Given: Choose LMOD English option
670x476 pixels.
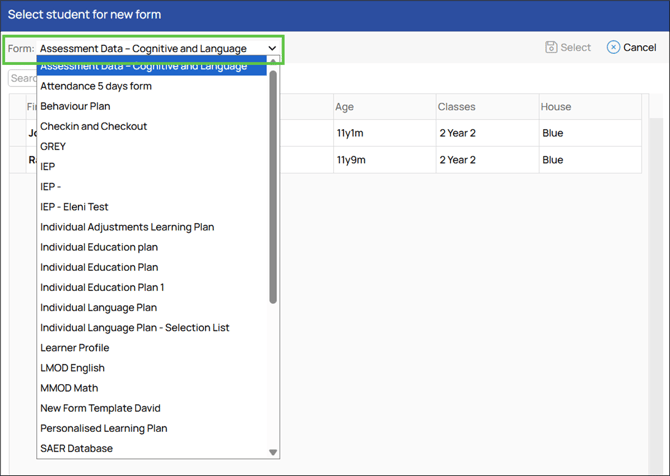Looking at the screenshot, I should pos(72,368).
